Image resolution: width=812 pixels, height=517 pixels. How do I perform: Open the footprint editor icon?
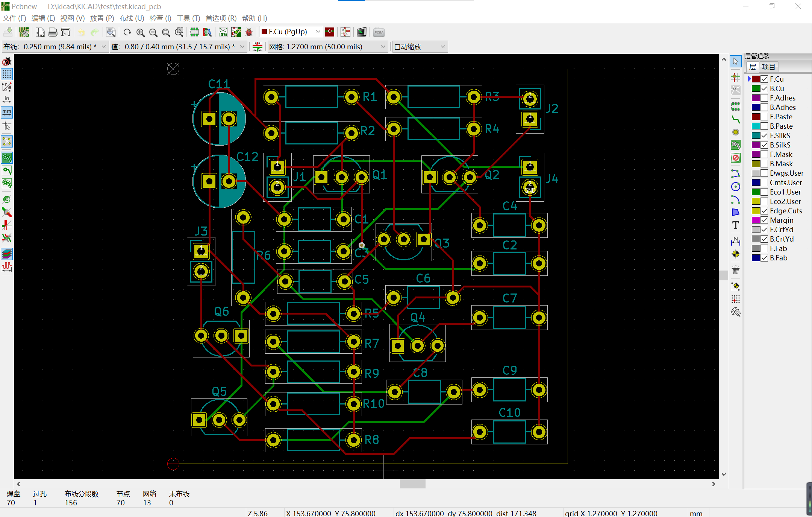click(x=194, y=32)
